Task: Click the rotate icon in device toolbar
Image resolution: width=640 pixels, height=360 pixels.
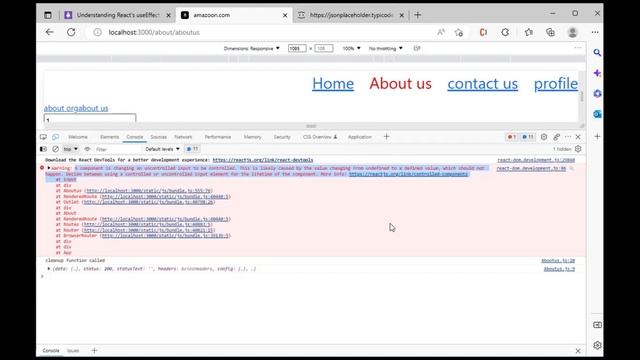Action: 417,48
